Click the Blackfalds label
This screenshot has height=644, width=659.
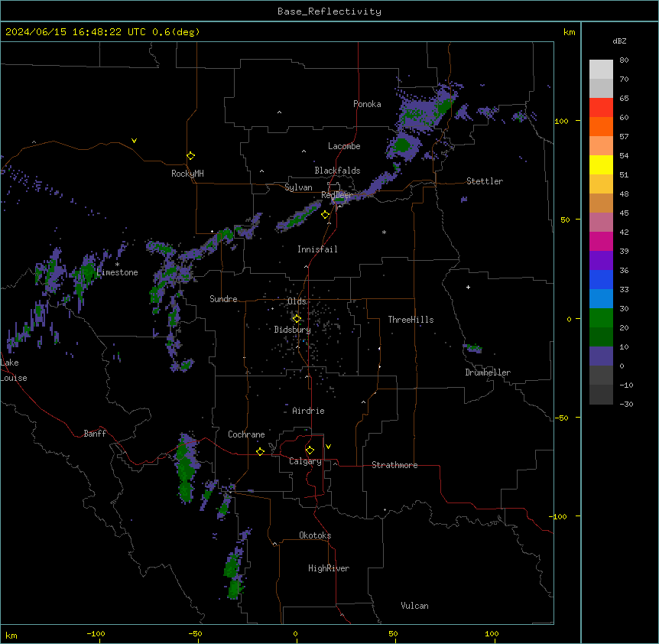pyautogui.click(x=337, y=171)
